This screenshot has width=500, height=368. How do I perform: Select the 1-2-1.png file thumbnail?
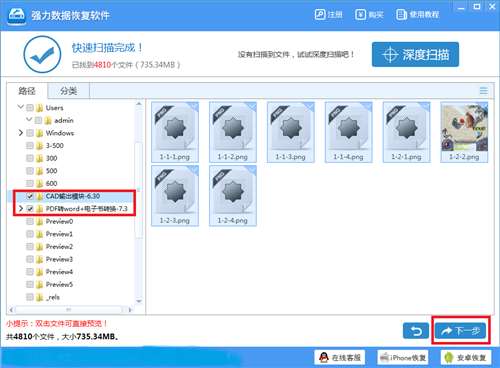406,132
